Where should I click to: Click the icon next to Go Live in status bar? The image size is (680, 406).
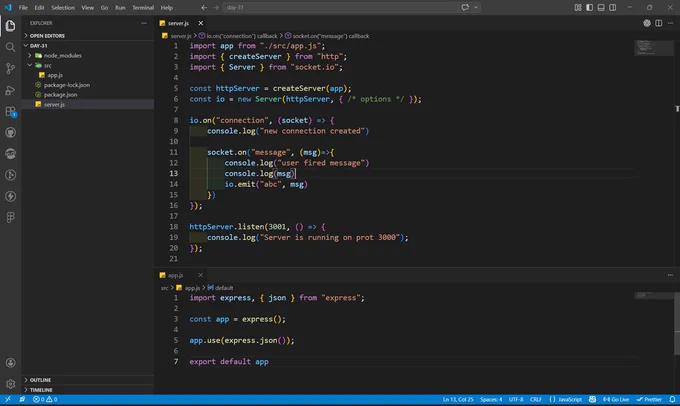pyautogui.click(x=592, y=399)
